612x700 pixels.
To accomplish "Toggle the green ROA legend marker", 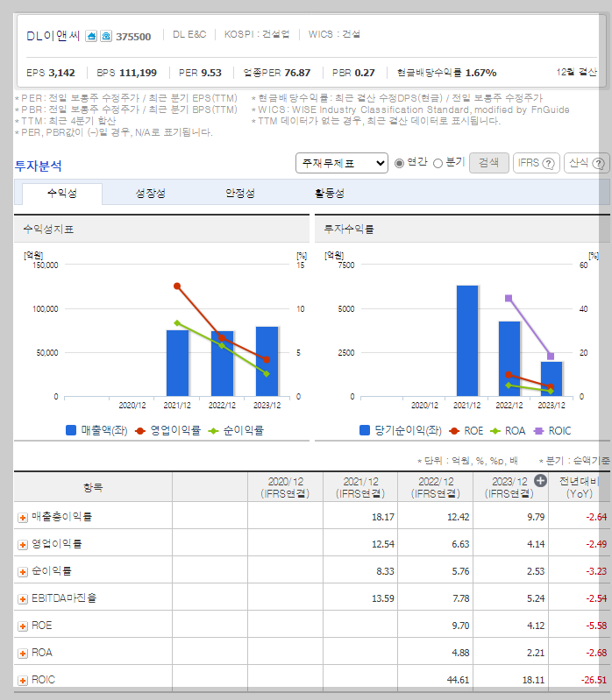I will tap(495, 431).
